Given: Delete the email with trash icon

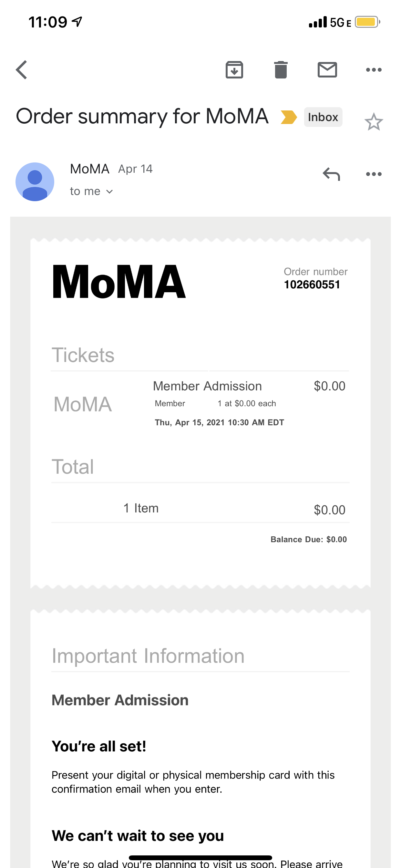Looking at the screenshot, I should [x=281, y=70].
